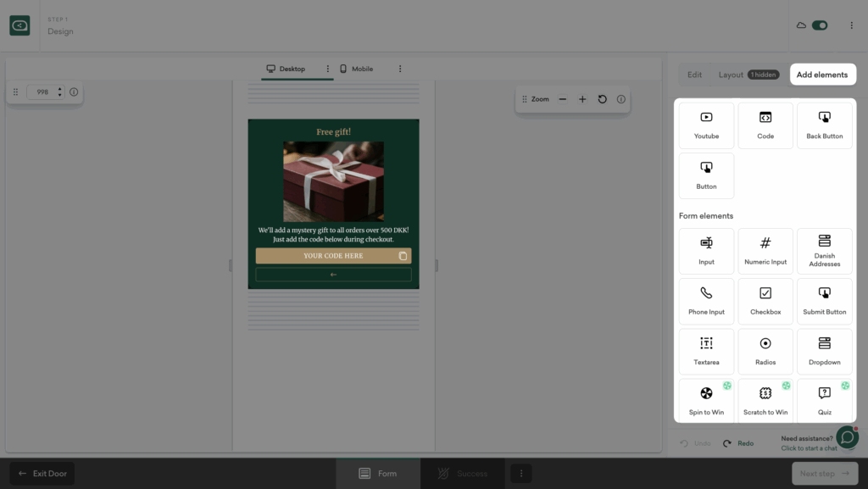Reset zoom with the circular arrow icon
Viewport: 868px width, 489px height.
coord(603,99)
